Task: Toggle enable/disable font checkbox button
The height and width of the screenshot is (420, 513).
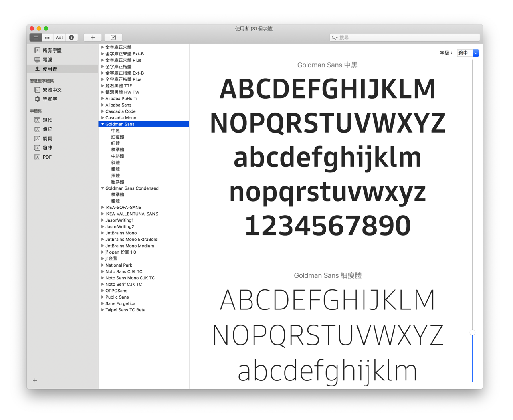Action: [x=113, y=37]
